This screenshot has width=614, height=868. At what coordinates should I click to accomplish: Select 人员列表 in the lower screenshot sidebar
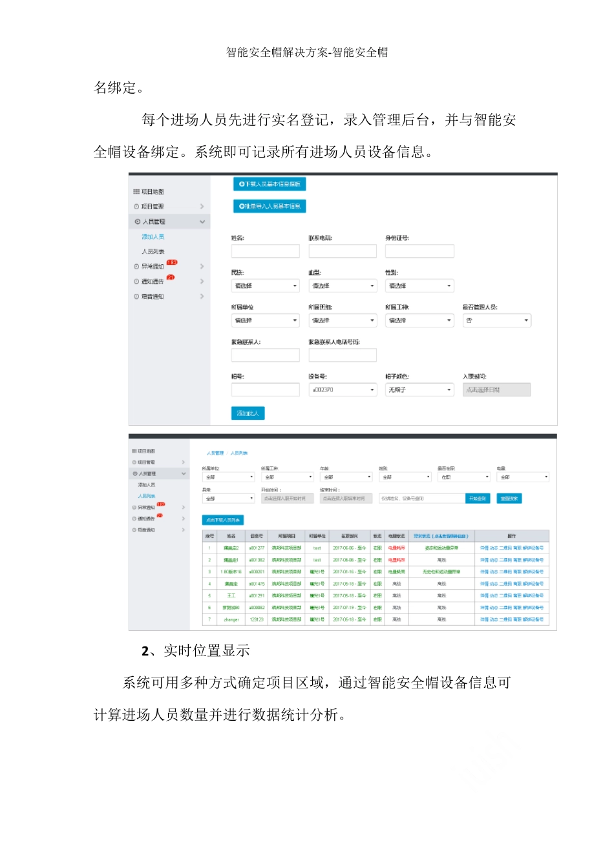click(146, 496)
